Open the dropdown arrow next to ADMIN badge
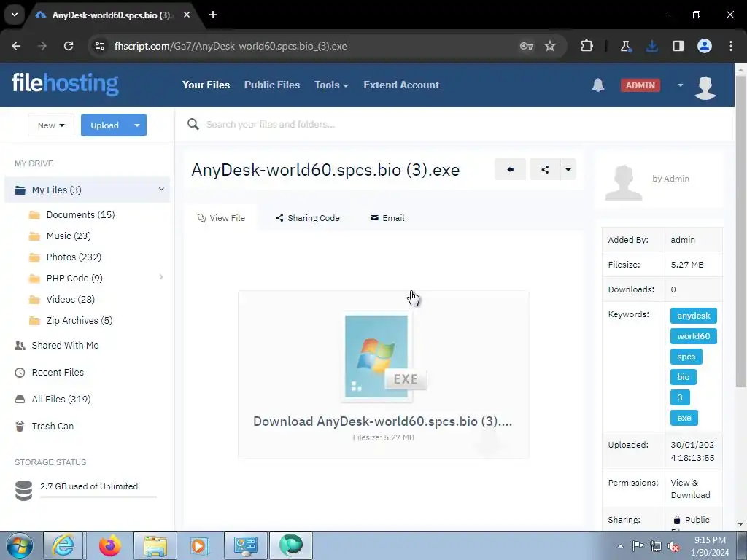Viewport: 747px width, 560px height. click(x=681, y=85)
